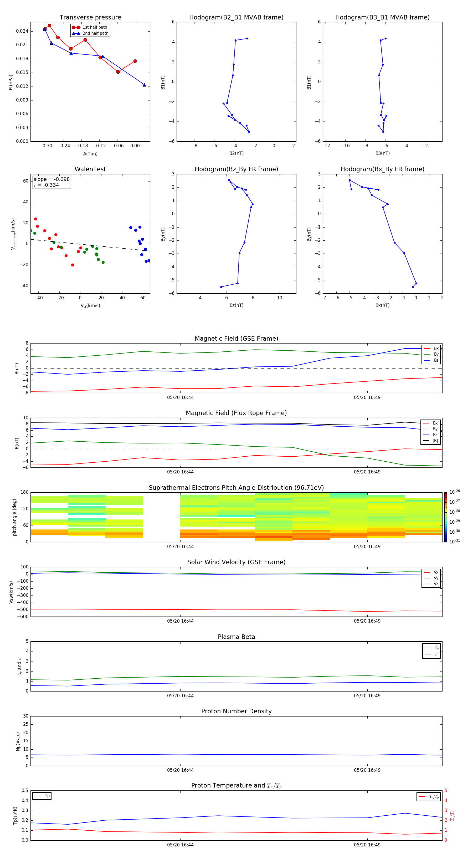The image size is (473, 868).
Task: Click the "Hodogram(Bx_By FR frame)" title
Action: click(382, 169)
